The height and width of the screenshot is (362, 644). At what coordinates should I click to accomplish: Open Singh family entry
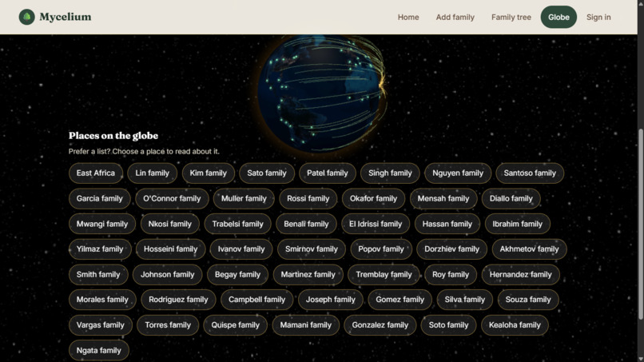[390, 173]
